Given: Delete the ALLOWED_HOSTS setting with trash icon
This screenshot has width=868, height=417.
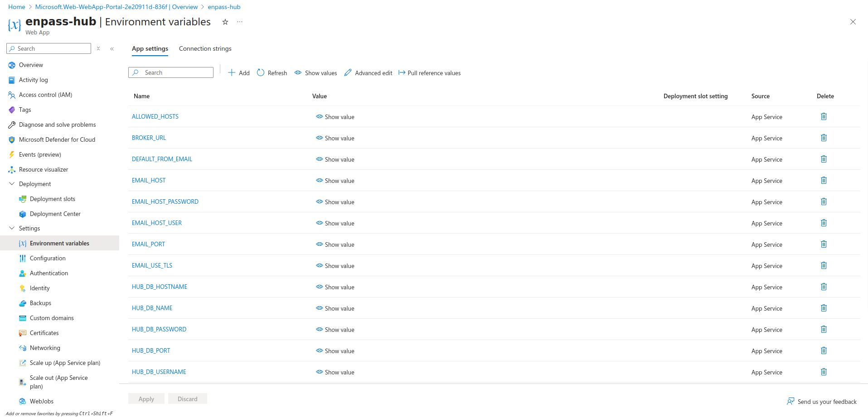Looking at the screenshot, I should point(824,116).
